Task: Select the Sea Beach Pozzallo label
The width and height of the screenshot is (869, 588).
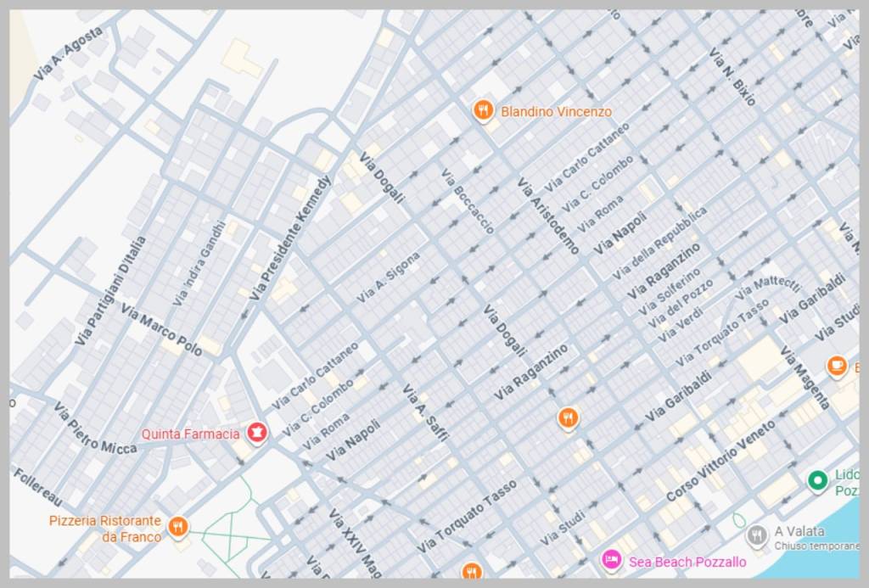Action: coord(687,562)
